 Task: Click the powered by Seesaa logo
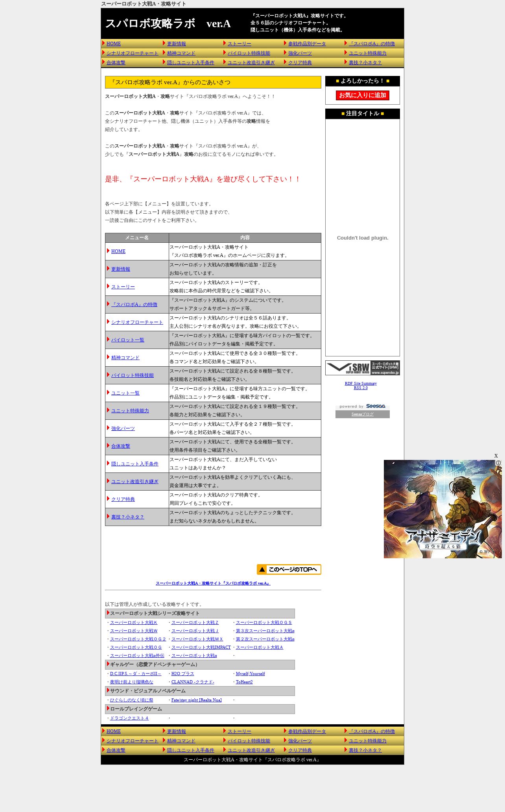[x=363, y=406]
